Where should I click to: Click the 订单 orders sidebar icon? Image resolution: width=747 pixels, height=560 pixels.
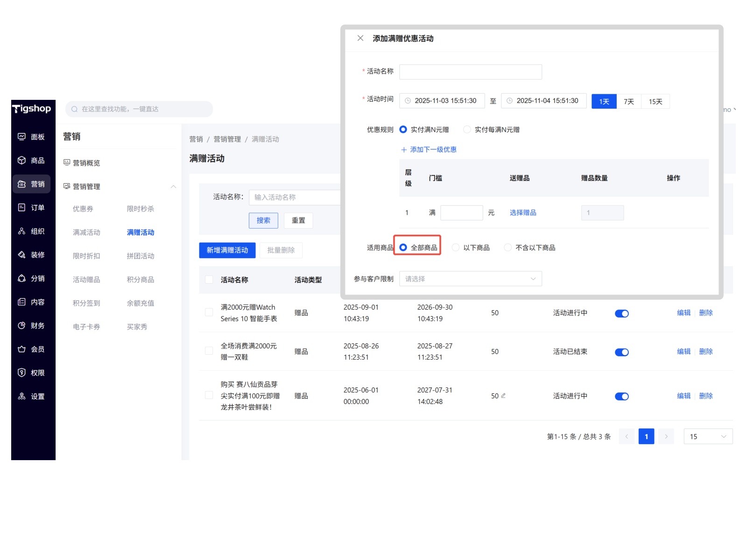[21, 208]
